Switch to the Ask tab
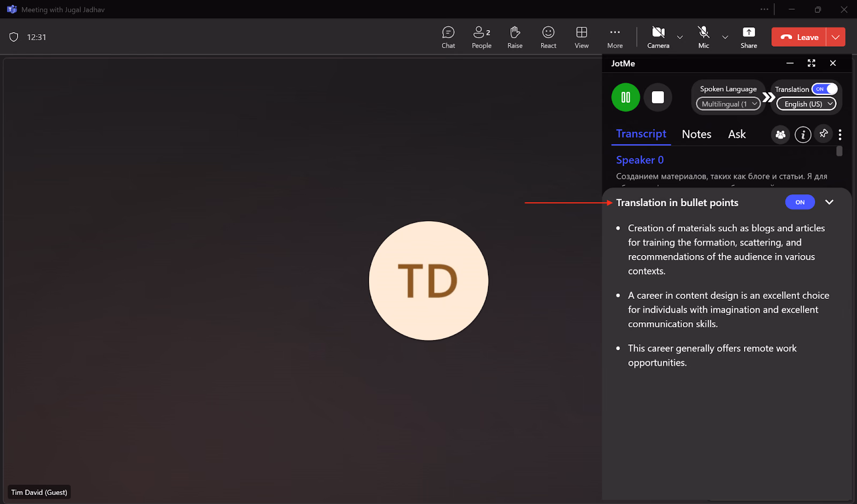The width and height of the screenshot is (857, 504). click(736, 134)
